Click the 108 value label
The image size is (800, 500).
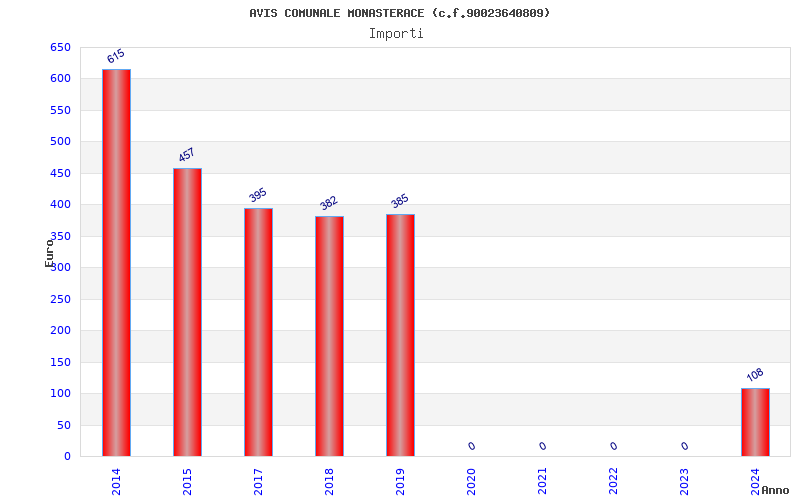[755, 374]
